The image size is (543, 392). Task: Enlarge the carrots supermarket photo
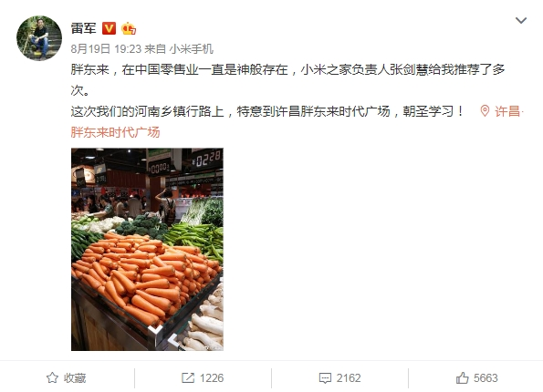coord(147,249)
